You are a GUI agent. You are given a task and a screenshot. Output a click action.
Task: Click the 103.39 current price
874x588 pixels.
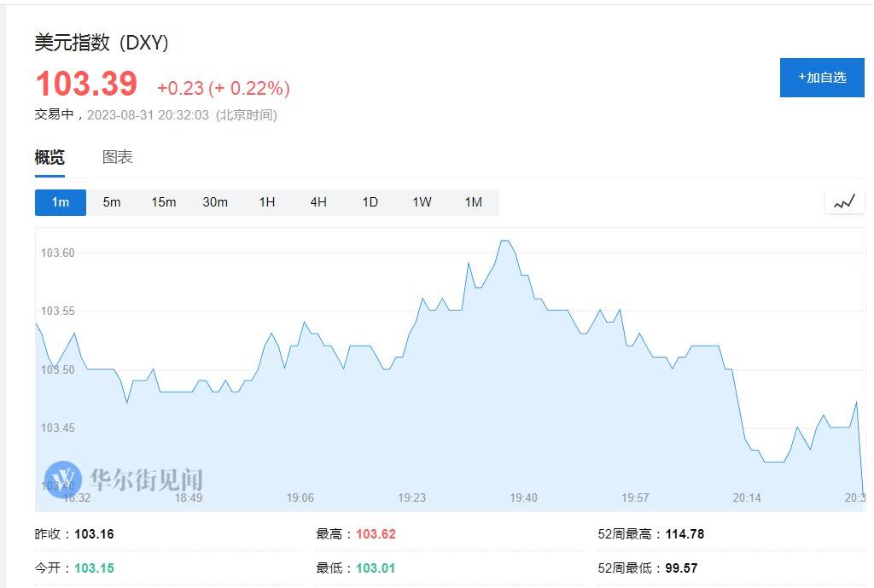coord(86,84)
